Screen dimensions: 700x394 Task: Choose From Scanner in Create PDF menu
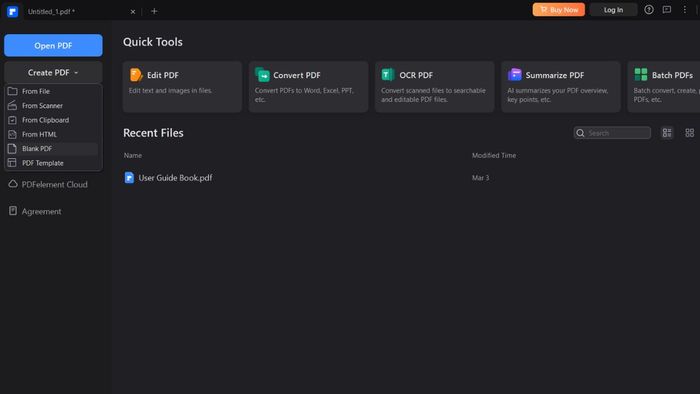tap(53, 105)
